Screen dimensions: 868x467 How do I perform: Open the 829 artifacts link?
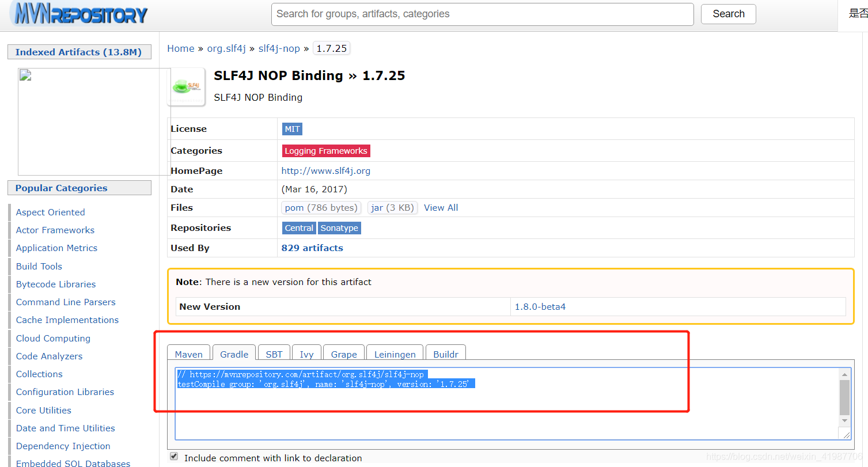[312, 248]
